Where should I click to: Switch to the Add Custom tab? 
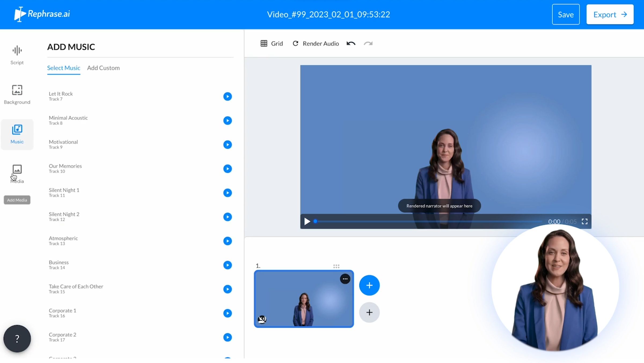[103, 68]
